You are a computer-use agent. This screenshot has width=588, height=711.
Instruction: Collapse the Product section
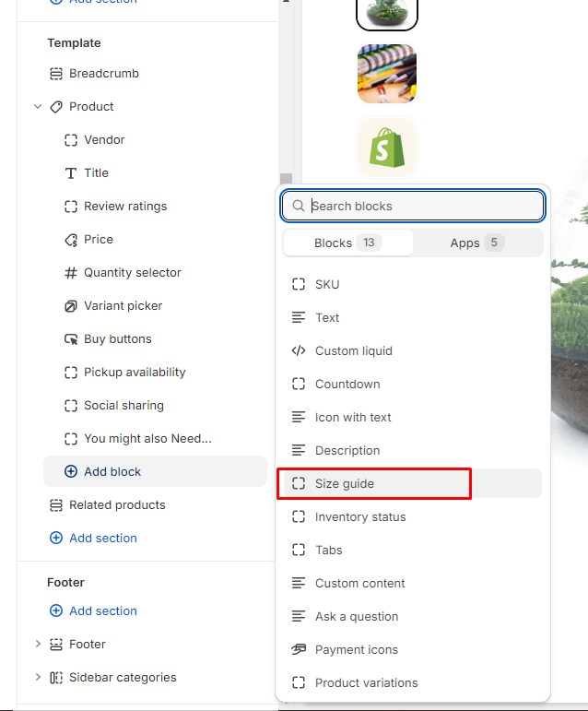(38, 107)
